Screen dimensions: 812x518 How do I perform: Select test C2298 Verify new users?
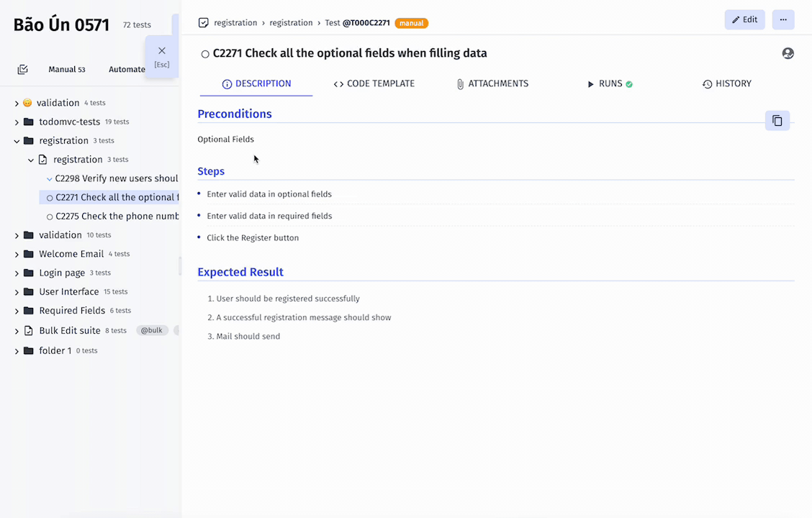(117, 178)
